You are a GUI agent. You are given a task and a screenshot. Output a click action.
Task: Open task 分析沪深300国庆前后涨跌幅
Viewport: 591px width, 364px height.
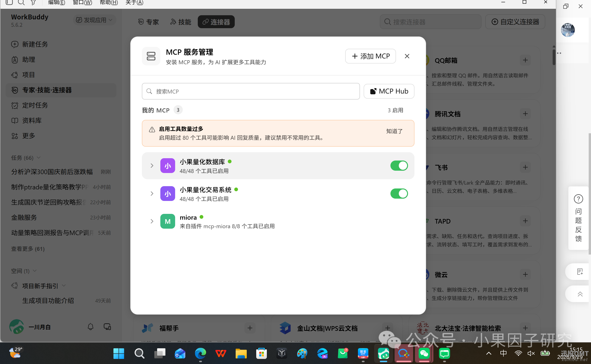click(61, 172)
